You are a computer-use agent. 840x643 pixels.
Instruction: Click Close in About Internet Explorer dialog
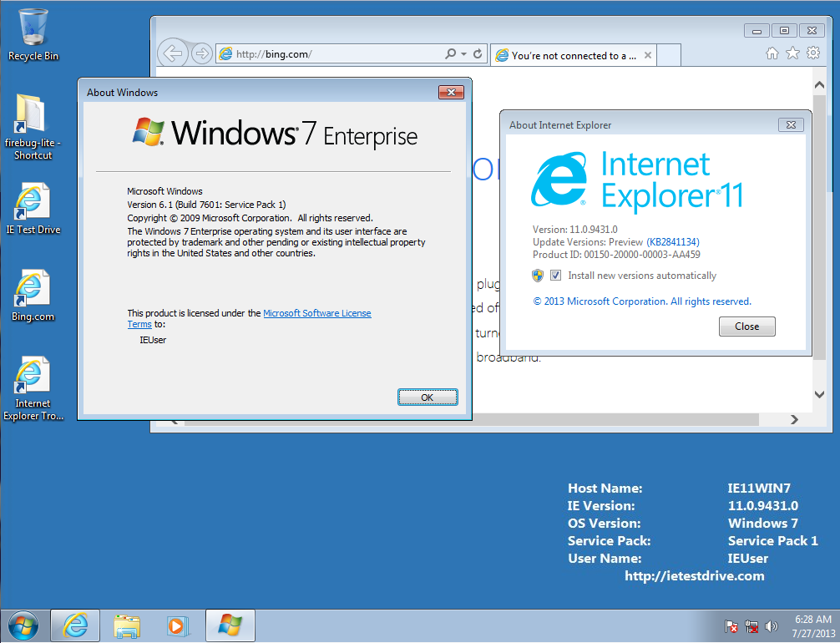[x=746, y=327]
